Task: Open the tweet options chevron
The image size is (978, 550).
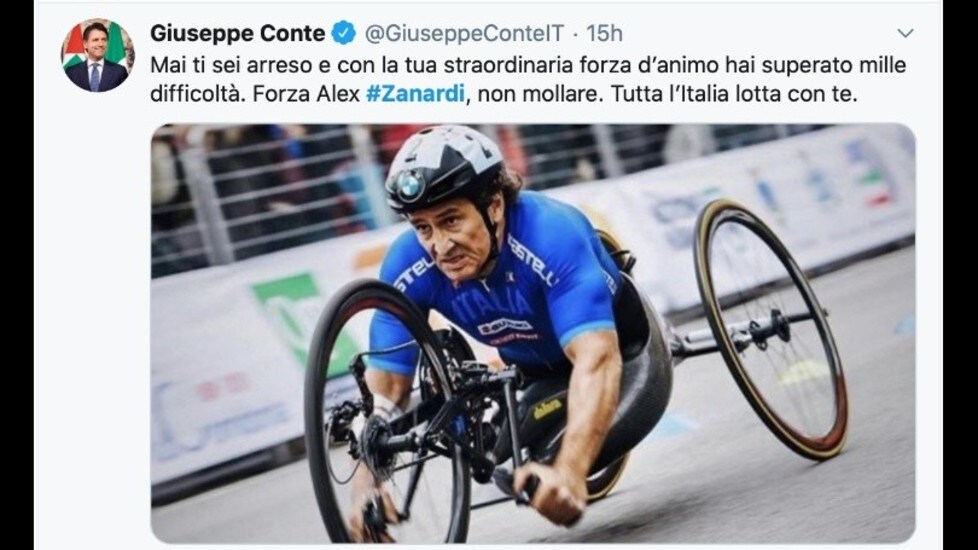Action: point(905,33)
